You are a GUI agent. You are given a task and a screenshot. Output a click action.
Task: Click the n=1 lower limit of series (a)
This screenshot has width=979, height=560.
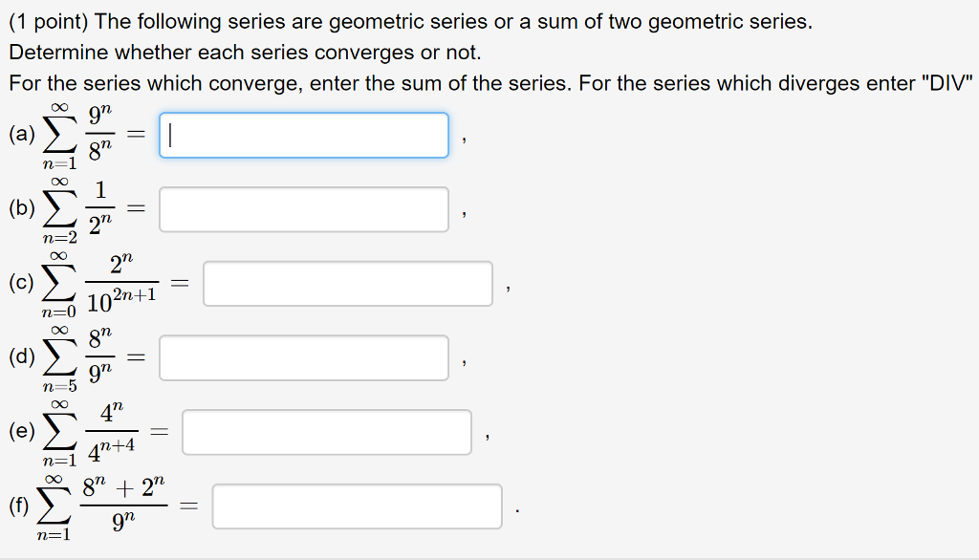tap(57, 162)
